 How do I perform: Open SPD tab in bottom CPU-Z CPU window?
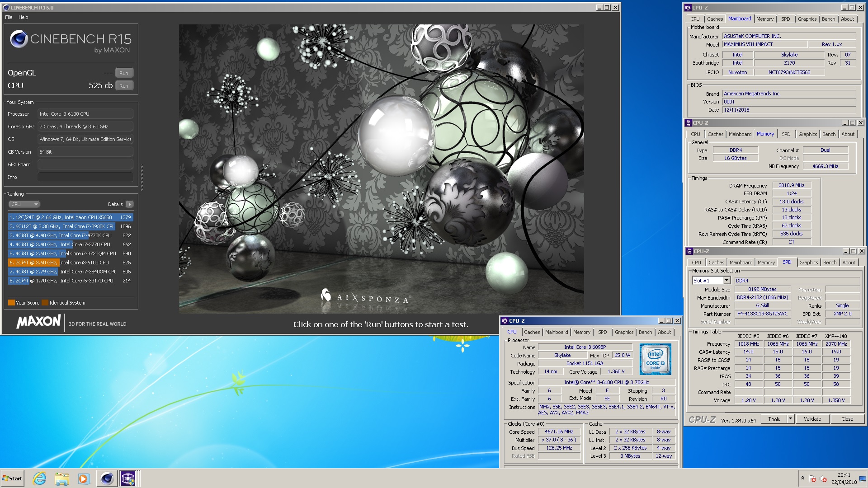(x=602, y=332)
